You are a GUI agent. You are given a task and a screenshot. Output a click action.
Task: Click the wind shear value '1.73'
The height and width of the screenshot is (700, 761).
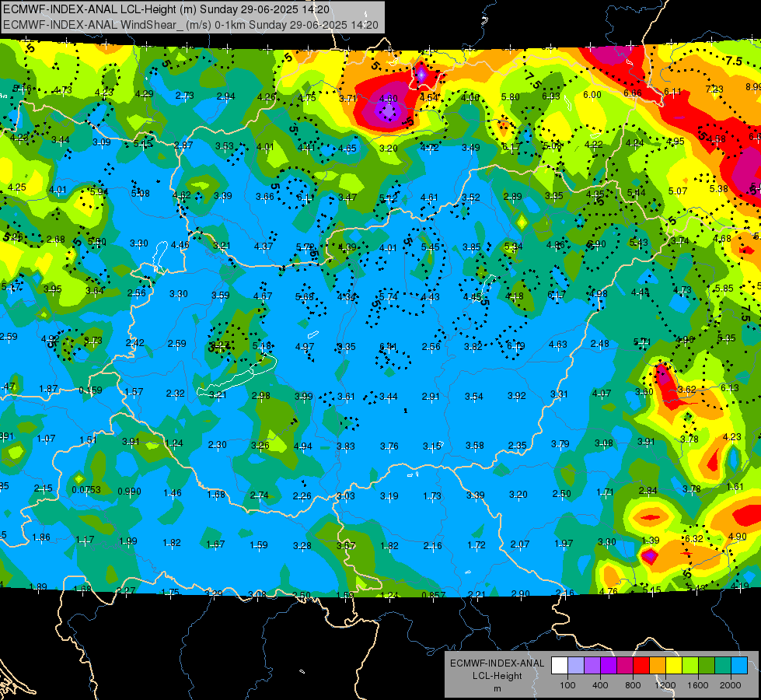click(x=432, y=495)
